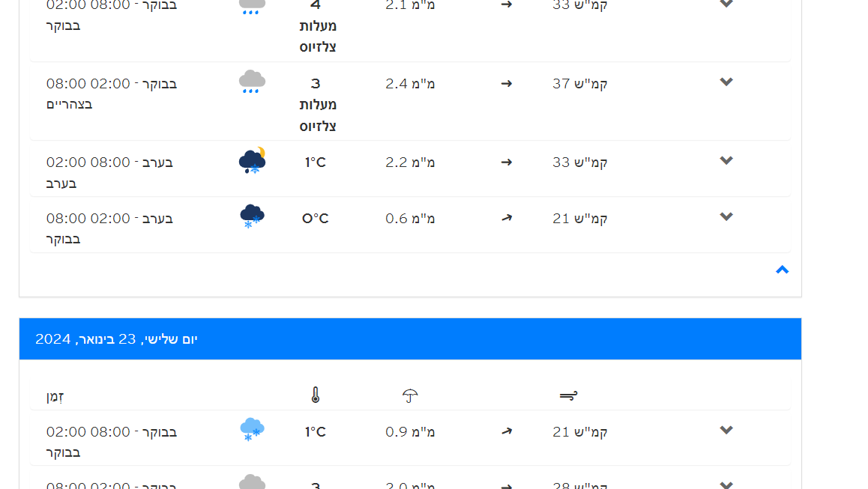Click the umbrella precipitation header icon
This screenshot has height=489, width=868.
coord(410,395)
